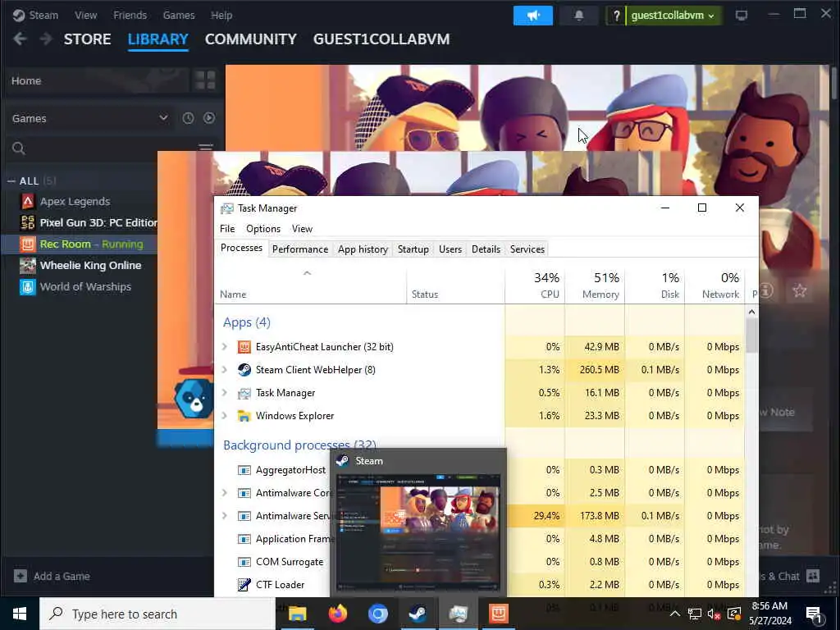
Task: Click the muted volume icon in system tray
Action: [x=714, y=614]
